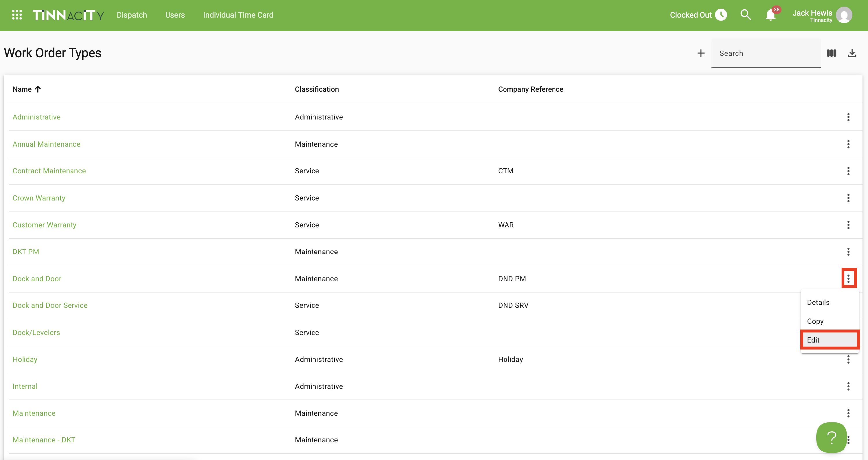This screenshot has width=868, height=460.
Task: Go to Users in top navigation
Action: coord(175,15)
